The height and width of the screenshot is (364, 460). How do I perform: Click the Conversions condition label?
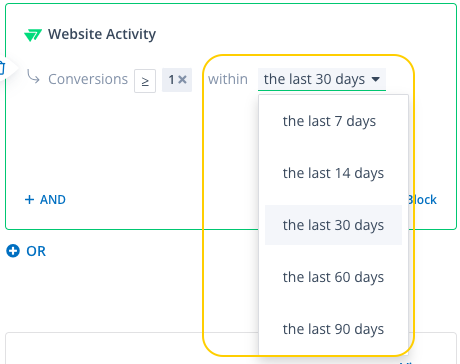click(x=88, y=79)
